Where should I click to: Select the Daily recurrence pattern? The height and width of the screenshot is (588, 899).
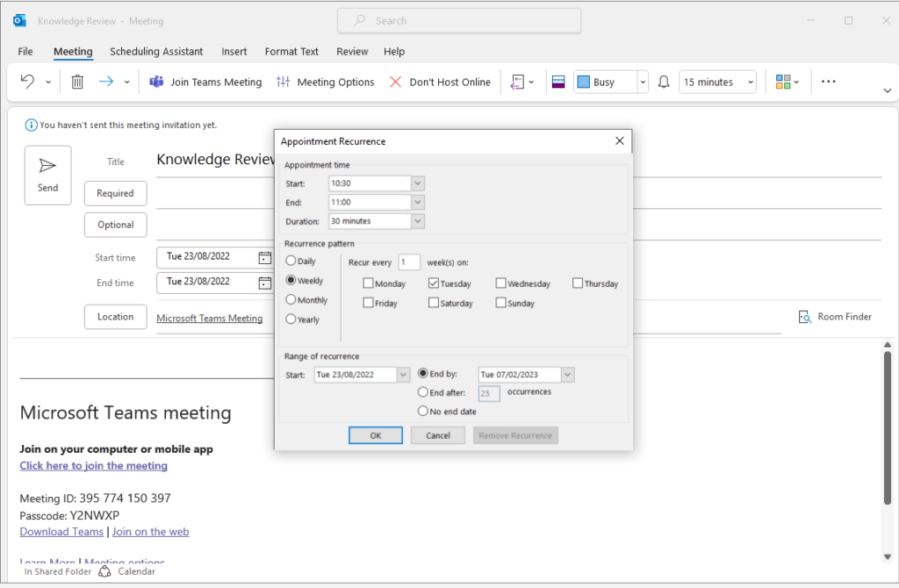pyautogui.click(x=291, y=261)
